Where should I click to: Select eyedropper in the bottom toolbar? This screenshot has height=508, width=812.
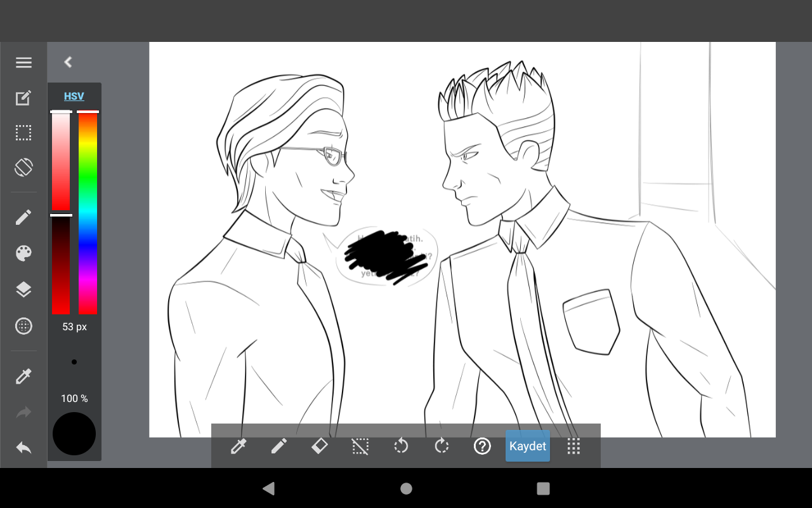(238, 446)
